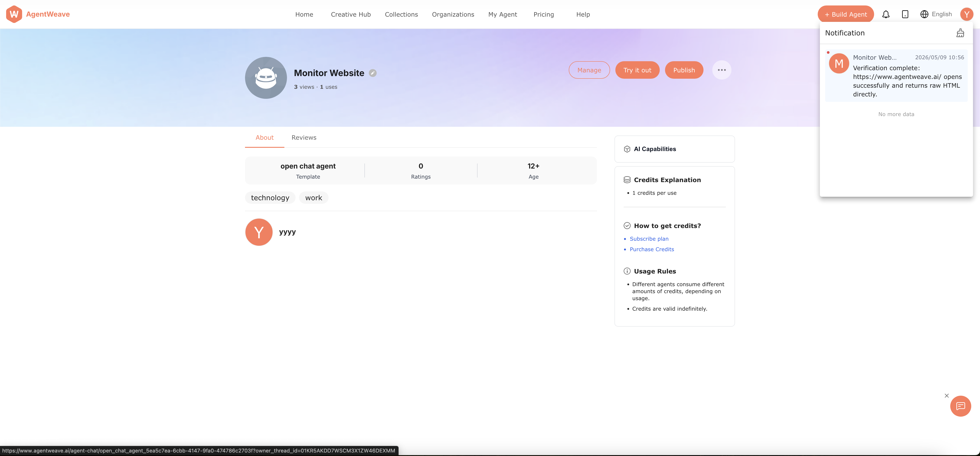Go to Home in navigation
The height and width of the screenshot is (456, 980).
click(x=304, y=14)
